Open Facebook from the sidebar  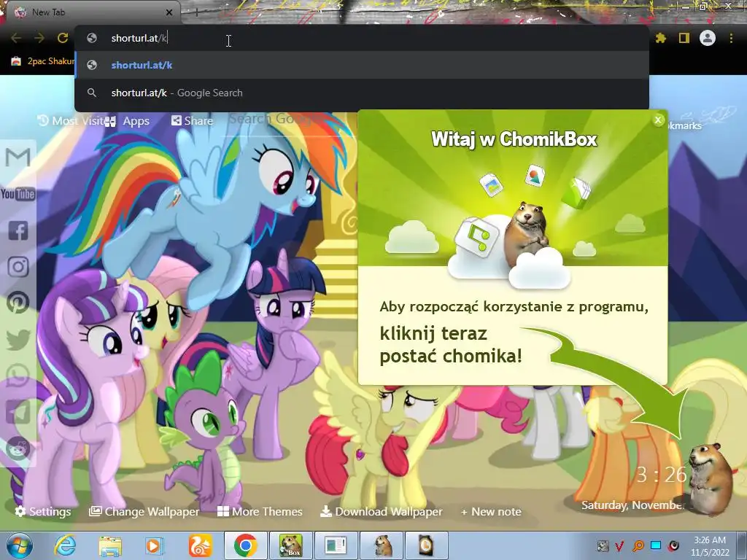point(18,230)
